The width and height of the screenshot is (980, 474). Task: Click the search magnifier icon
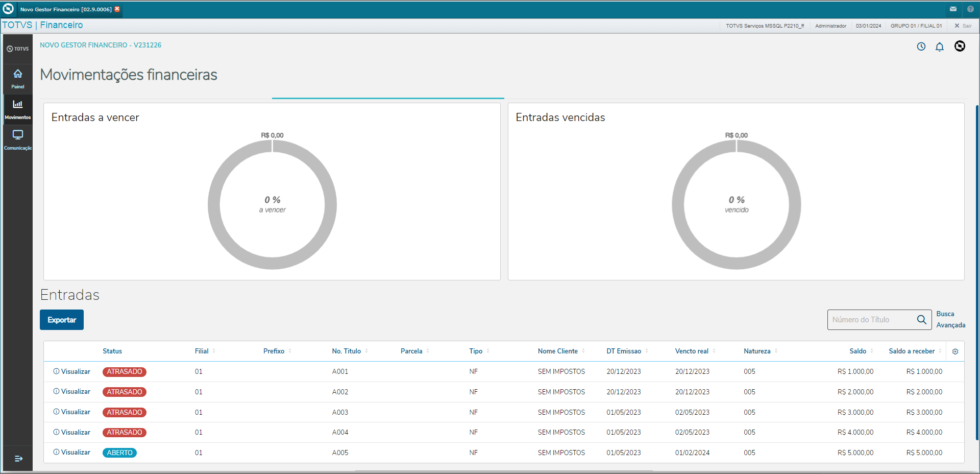click(x=922, y=320)
